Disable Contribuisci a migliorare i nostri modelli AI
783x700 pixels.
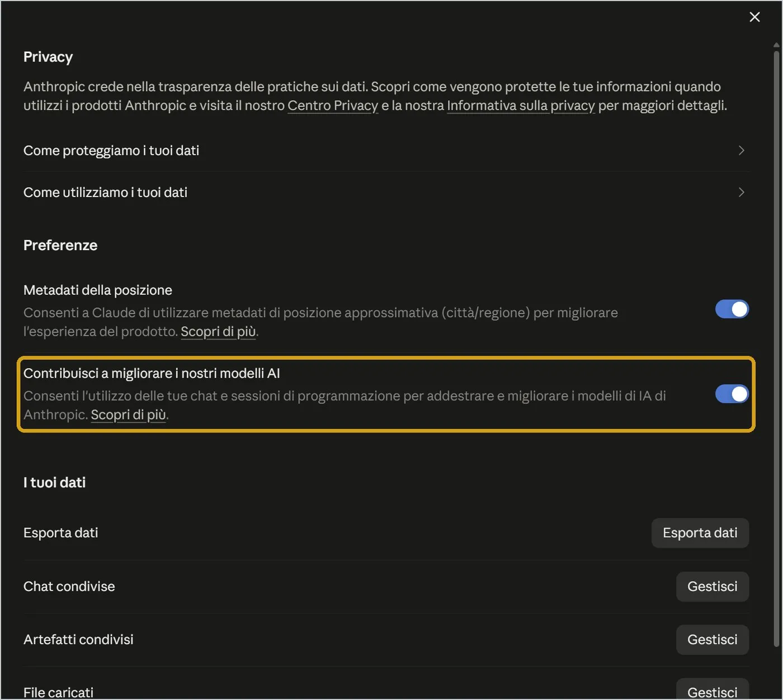tap(732, 394)
